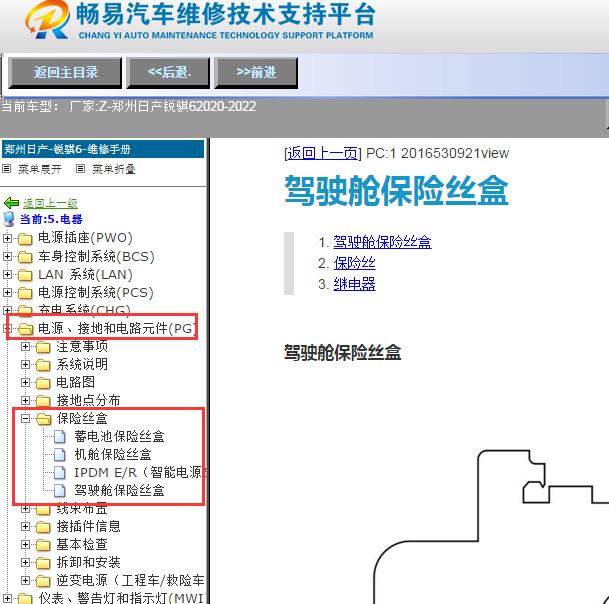Click the 拆卸和安装 folder icon
The image size is (609, 604).
(44, 563)
